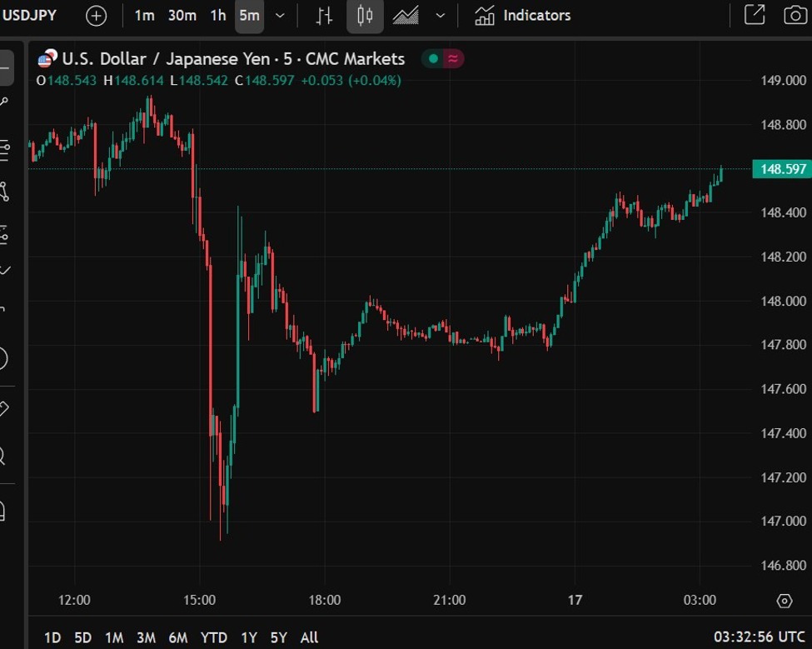Click the add symbol plus icon
The image size is (812, 649).
pos(97,16)
